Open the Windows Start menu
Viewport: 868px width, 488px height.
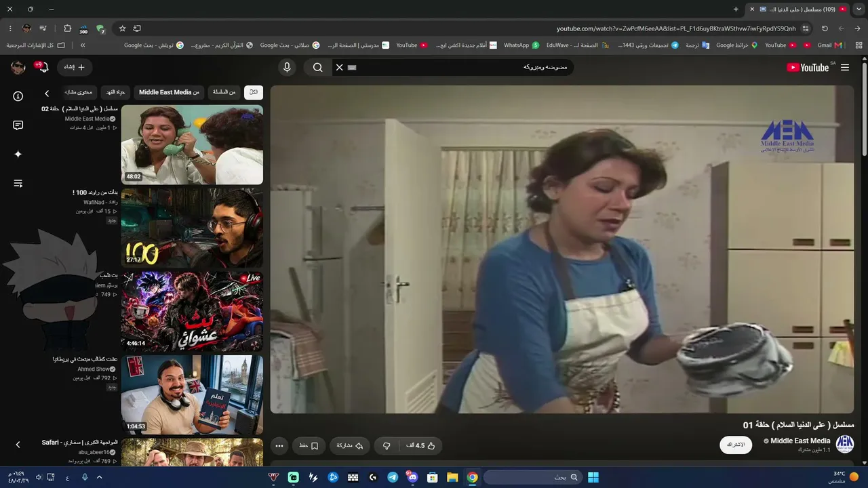coord(593,477)
